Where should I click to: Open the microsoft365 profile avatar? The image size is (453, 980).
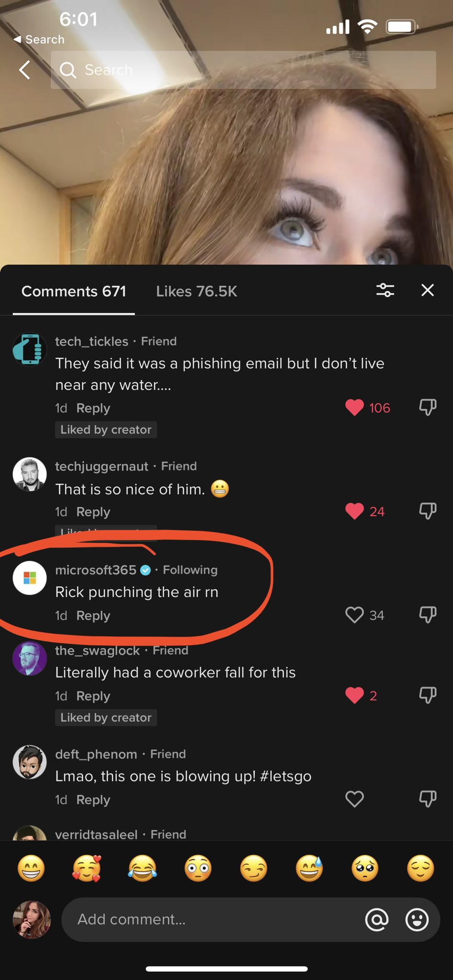[30, 578]
